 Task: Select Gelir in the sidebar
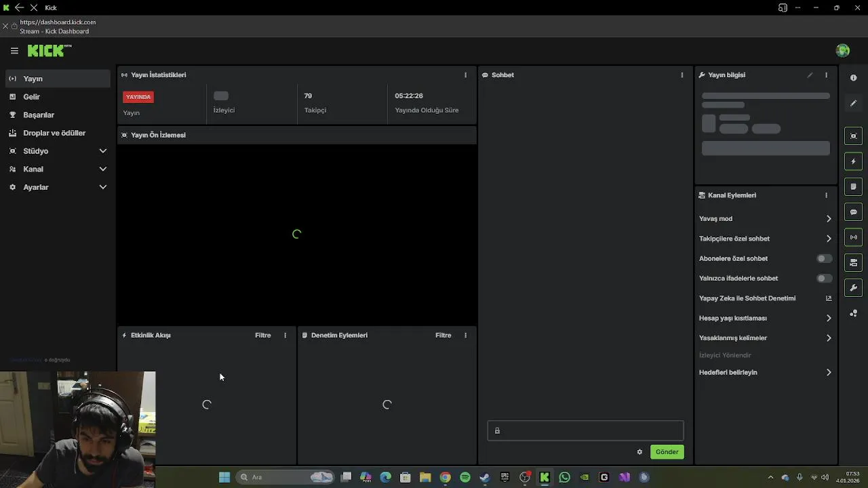pyautogui.click(x=58, y=97)
